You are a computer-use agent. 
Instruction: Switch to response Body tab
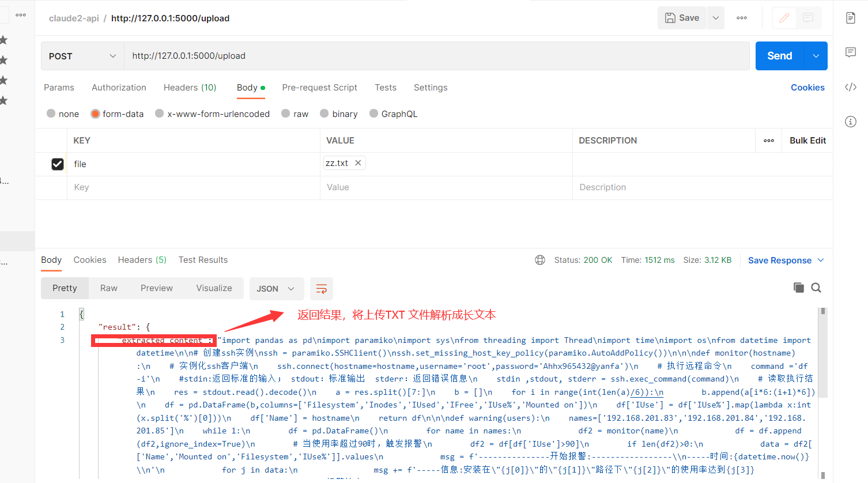coord(51,260)
